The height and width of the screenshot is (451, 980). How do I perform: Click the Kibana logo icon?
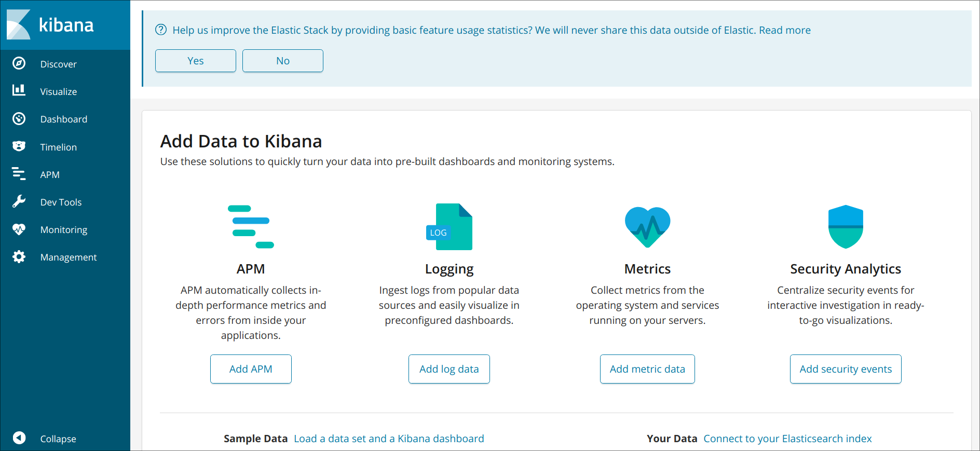19,24
